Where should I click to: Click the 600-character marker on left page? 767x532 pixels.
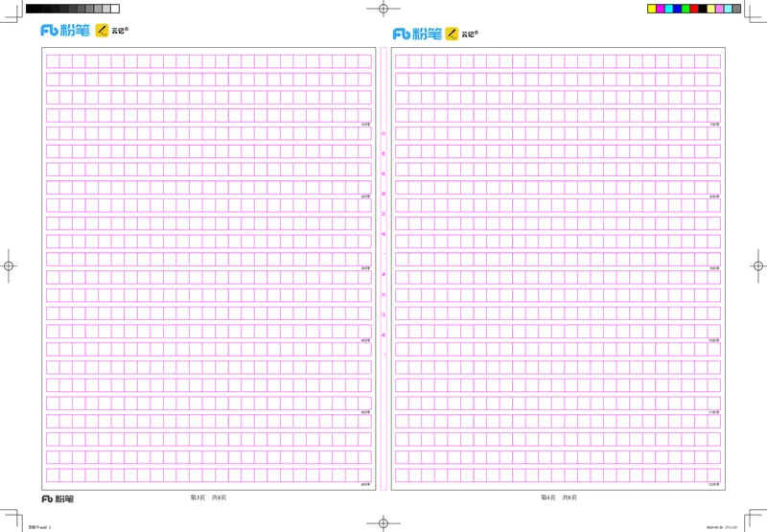point(365,484)
